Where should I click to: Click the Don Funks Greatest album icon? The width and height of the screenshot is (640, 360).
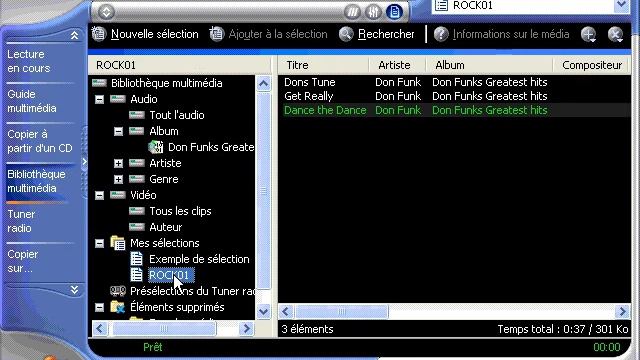click(x=156, y=147)
